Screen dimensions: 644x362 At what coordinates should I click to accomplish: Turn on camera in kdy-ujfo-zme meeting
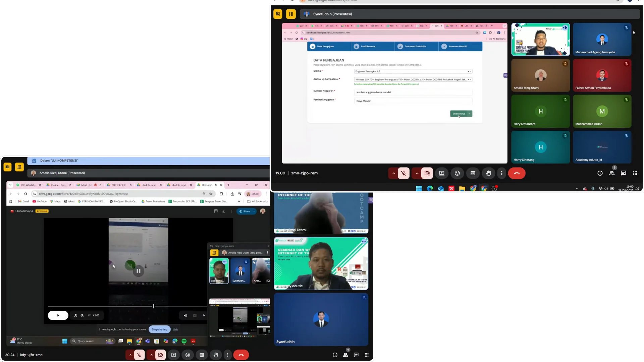pos(161,355)
